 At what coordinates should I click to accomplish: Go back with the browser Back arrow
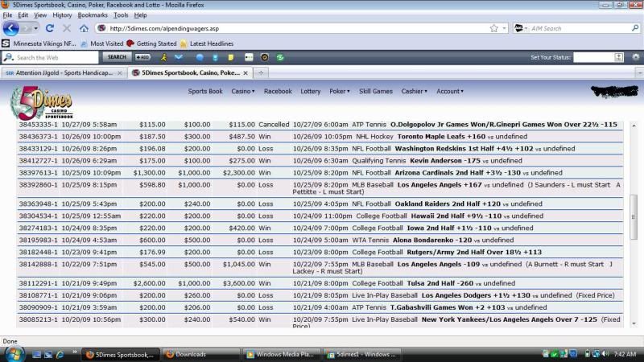tap(10, 28)
